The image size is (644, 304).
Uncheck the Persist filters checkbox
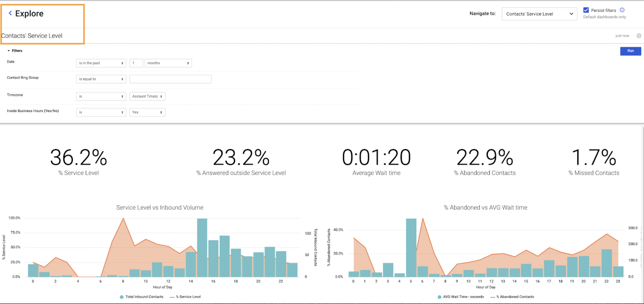[x=586, y=10]
